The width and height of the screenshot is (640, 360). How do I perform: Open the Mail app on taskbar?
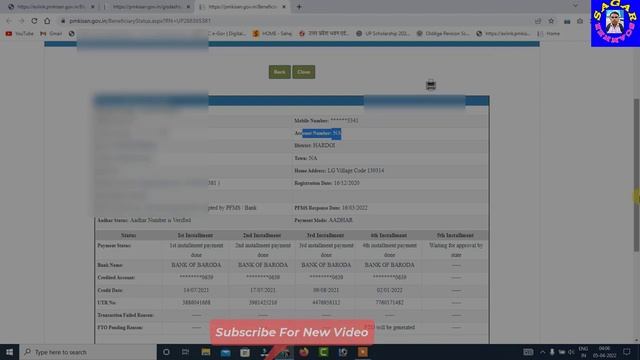coord(225,352)
